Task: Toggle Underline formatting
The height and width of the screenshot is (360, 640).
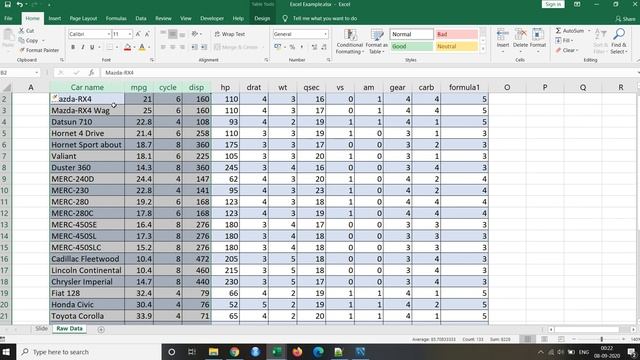Action: 92,47
